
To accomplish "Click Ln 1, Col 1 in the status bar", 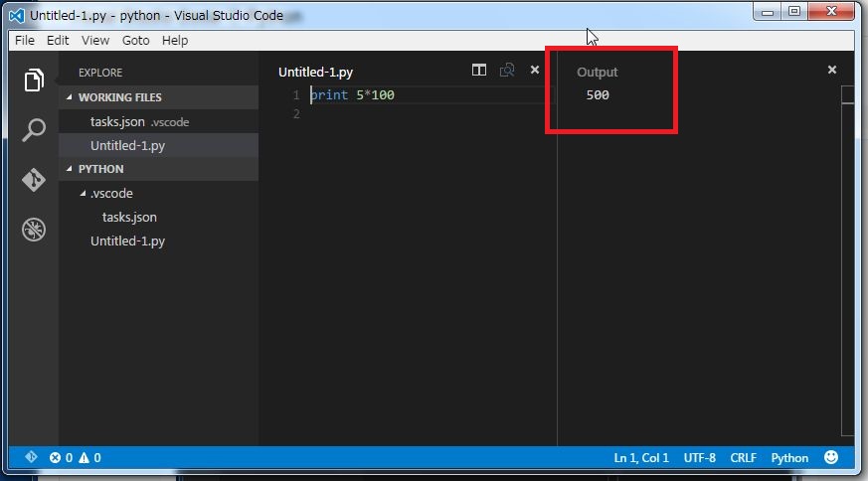I will pyautogui.click(x=641, y=458).
